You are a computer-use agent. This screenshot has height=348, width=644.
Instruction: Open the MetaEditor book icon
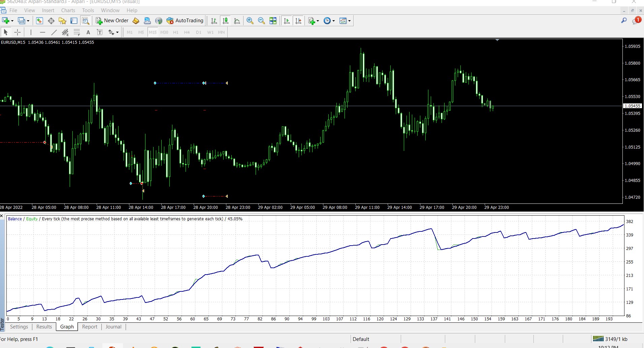[x=136, y=21]
